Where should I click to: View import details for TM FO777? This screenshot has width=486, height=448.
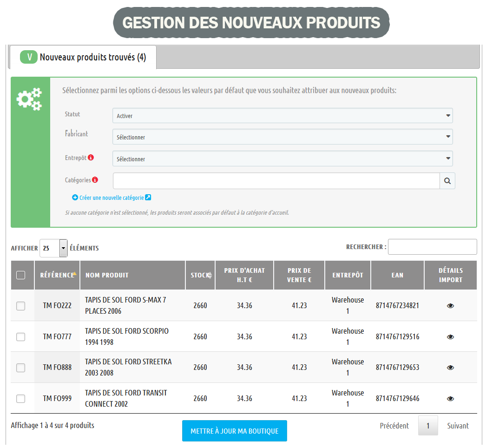[x=450, y=337]
